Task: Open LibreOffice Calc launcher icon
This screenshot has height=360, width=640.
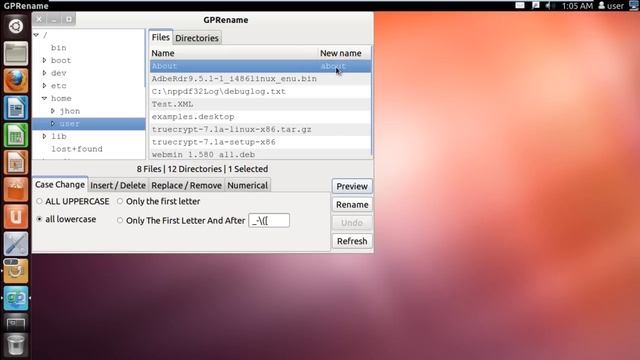Action: [16, 135]
